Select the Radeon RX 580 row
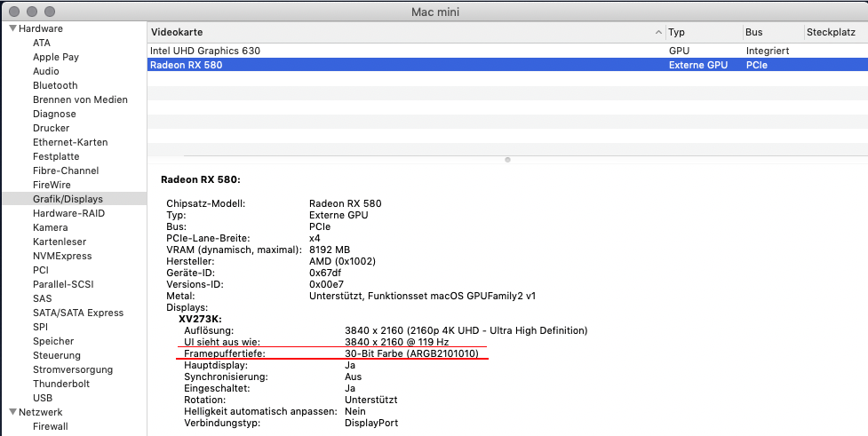Viewport: 868px width, 436px height. [507, 65]
